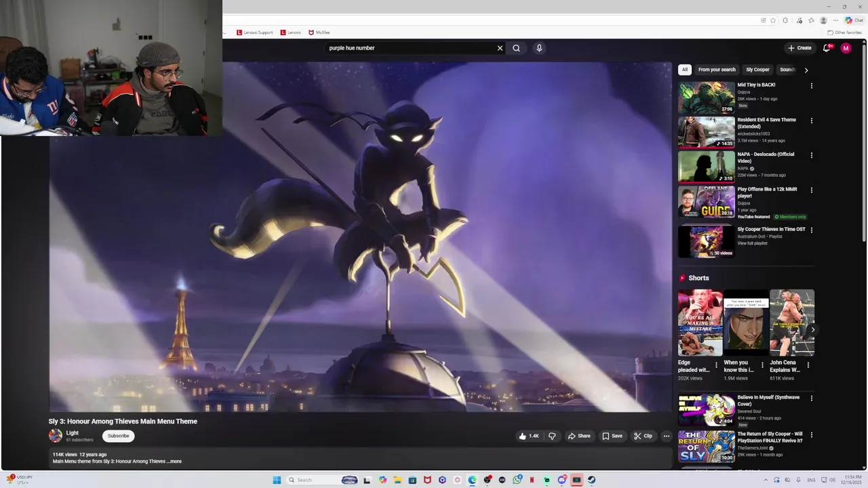Open Edge favorites list icon

pos(811,20)
